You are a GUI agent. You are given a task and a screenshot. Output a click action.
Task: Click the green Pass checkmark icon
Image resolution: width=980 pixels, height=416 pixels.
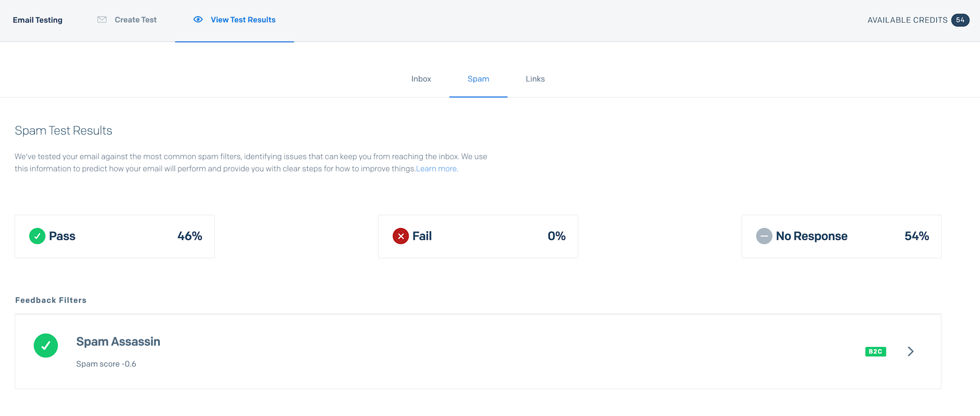click(x=37, y=236)
